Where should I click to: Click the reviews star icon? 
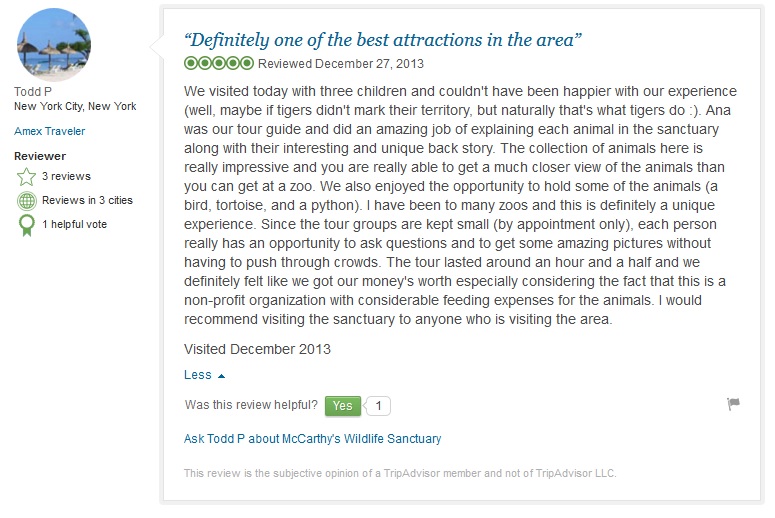tap(26, 177)
